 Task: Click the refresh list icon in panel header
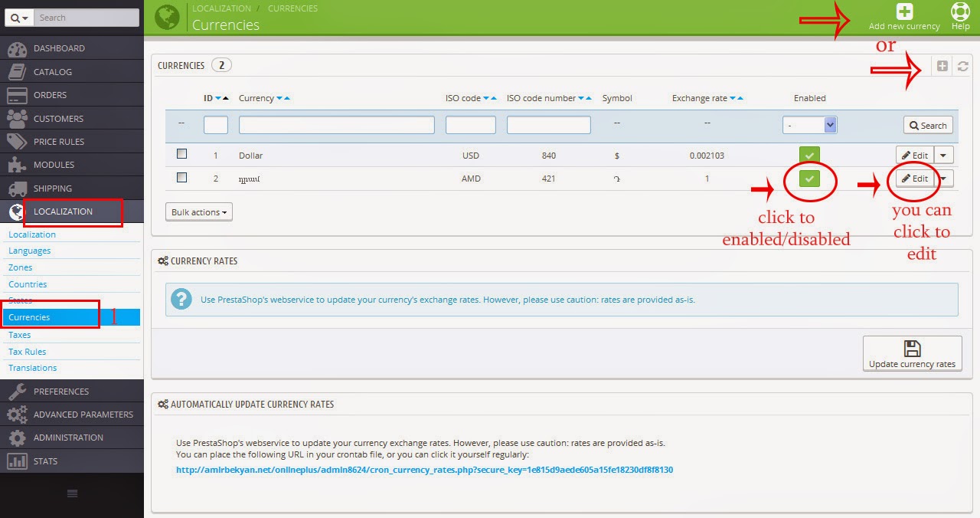tap(963, 66)
